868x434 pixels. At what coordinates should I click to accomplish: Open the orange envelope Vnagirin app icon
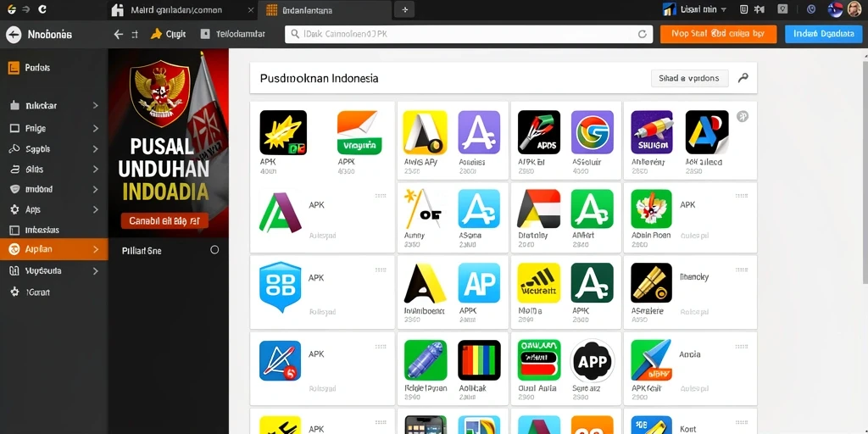point(359,132)
